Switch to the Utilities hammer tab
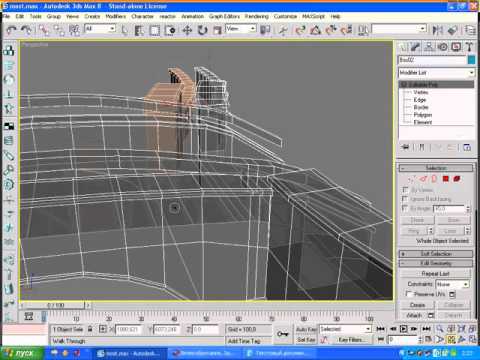 tap(469, 47)
